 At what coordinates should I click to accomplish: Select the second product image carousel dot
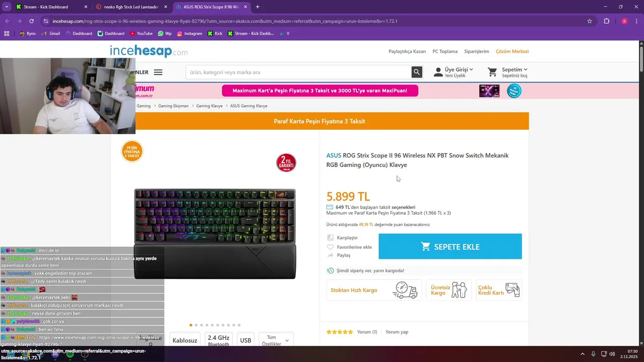(196, 325)
